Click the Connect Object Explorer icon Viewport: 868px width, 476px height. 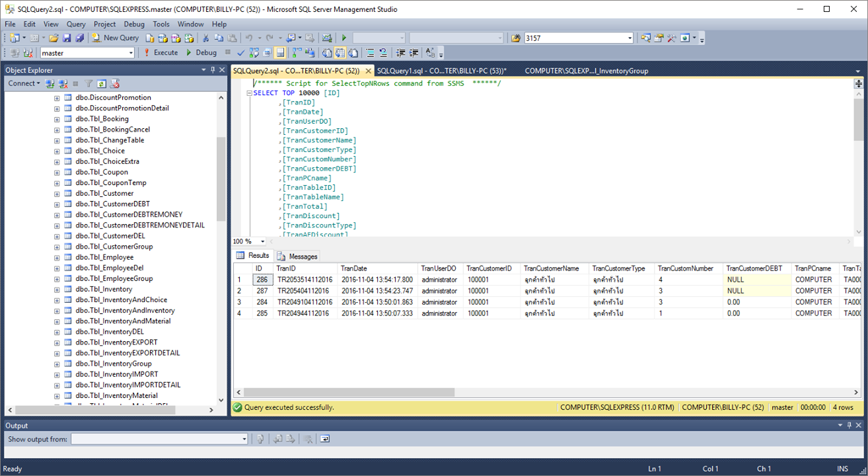(50, 84)
